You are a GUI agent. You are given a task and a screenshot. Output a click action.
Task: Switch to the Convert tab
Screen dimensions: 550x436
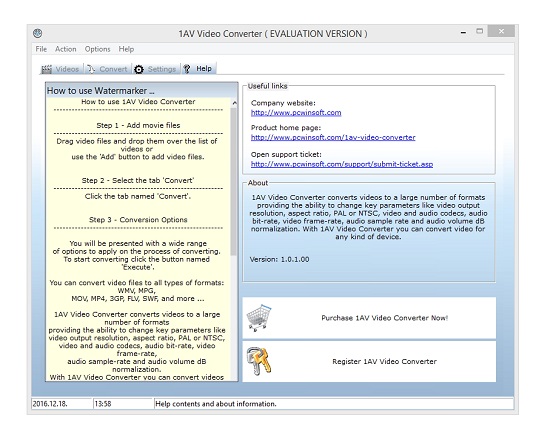click(x=107, y=69)
